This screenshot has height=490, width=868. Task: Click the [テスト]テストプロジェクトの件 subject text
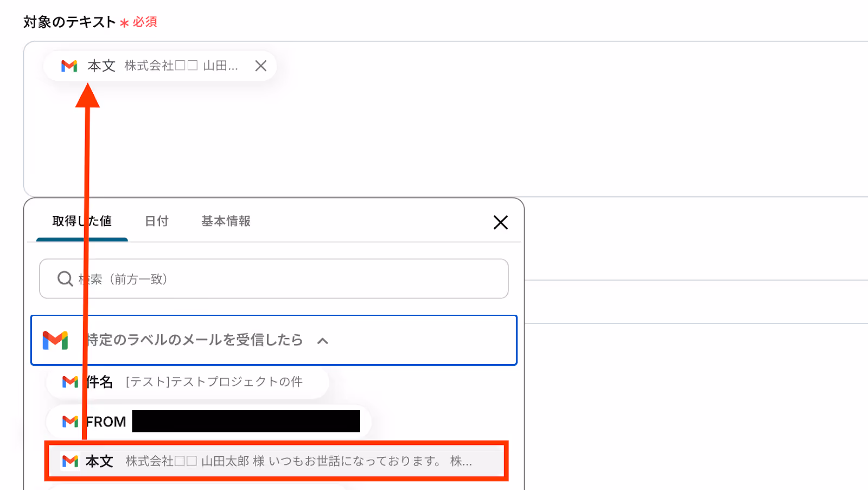pyautogui.click(x=214, y=382)
